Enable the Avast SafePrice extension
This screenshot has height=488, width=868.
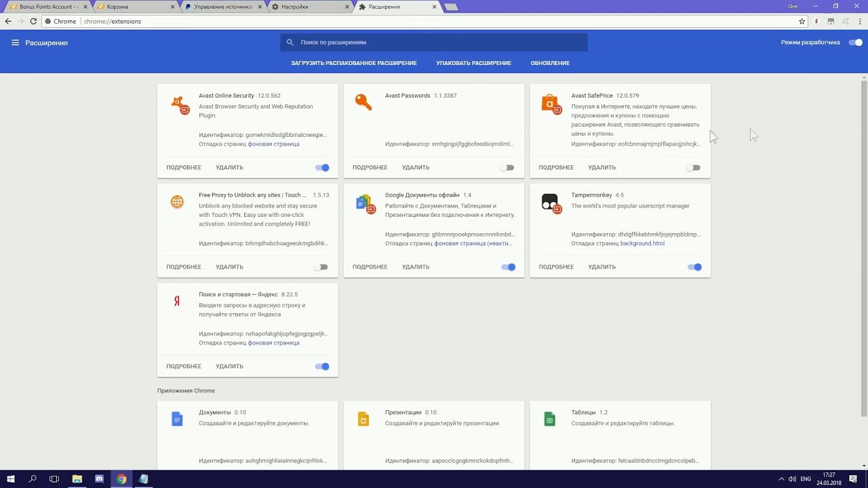[693, 167]
